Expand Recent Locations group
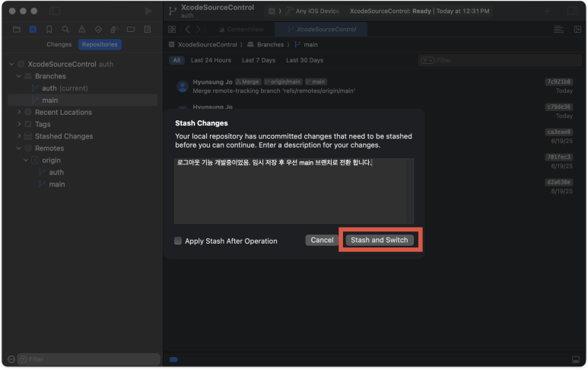Viewport: 588px width, 370px height. click(x=19, y=112)
